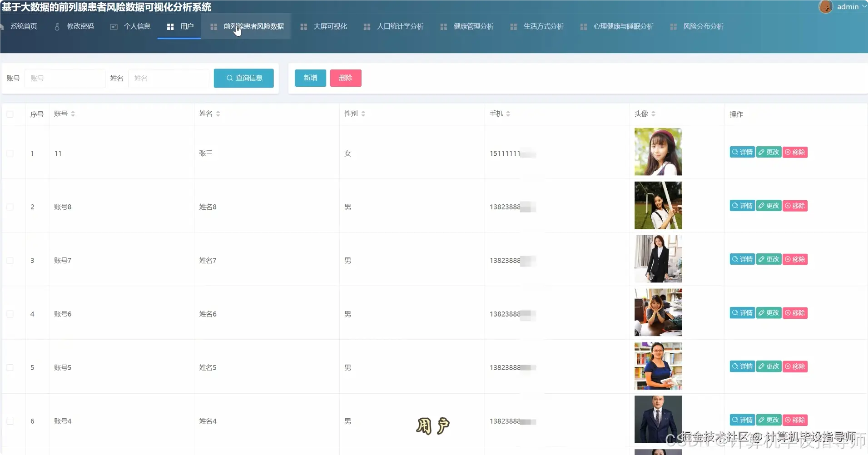Screen dimensions: 868x455
Task: Click the grid icon beside 生活方式分析
Action: [514, 27]
